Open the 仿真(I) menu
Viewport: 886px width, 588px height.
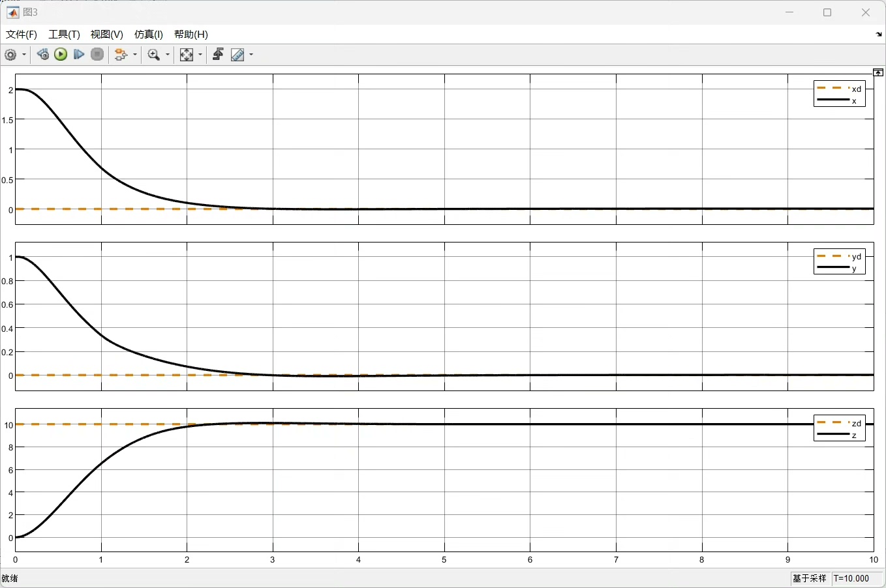(149, 35)
